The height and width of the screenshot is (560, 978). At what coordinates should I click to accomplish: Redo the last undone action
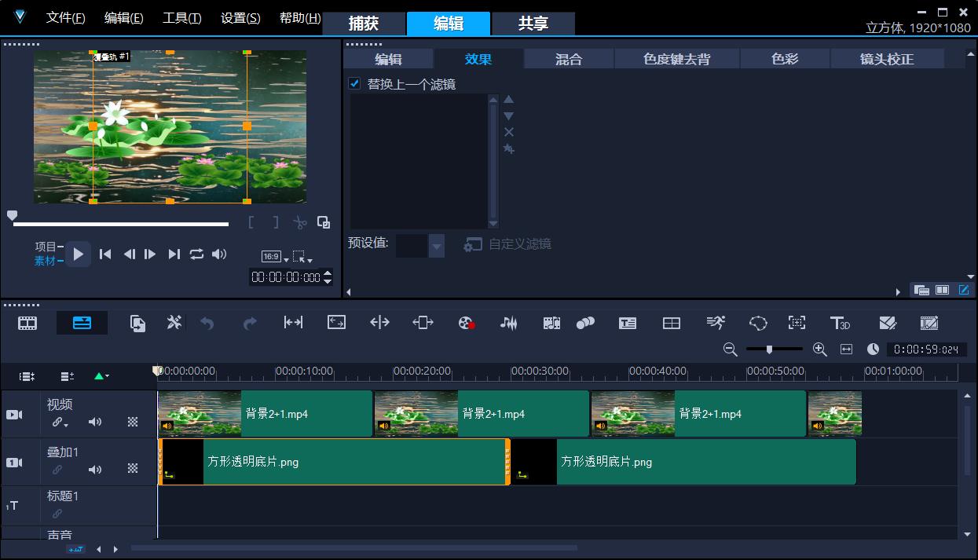tap(250, 323)
